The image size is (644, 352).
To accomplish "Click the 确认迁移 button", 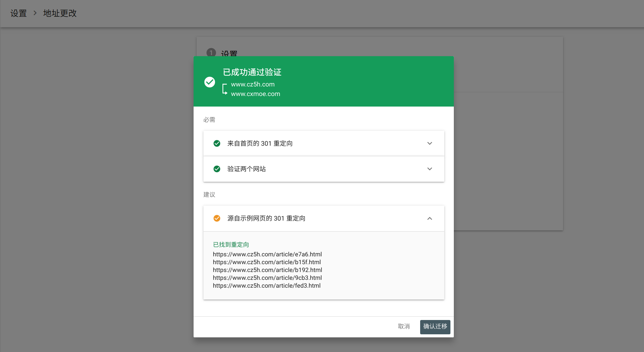I will tap(435, 326).
